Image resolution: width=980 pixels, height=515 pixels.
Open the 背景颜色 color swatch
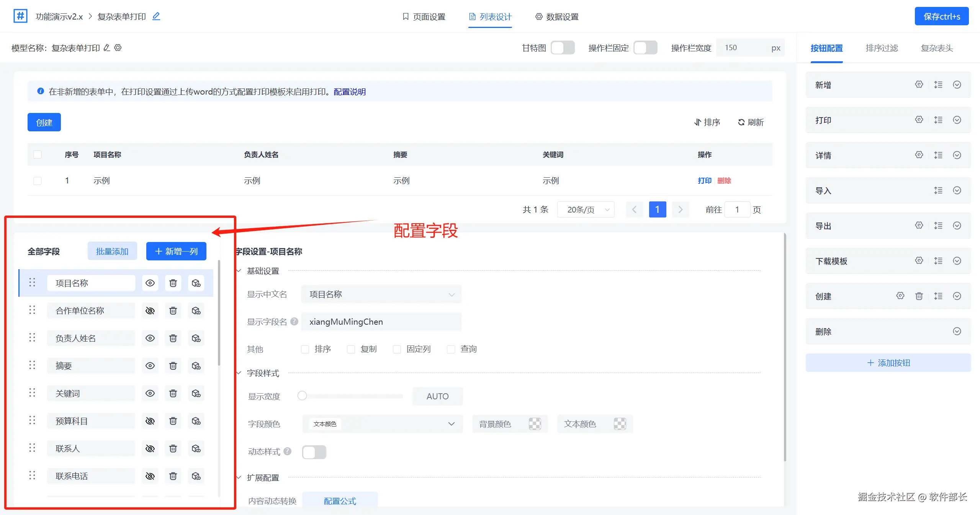tap(535, 424)
